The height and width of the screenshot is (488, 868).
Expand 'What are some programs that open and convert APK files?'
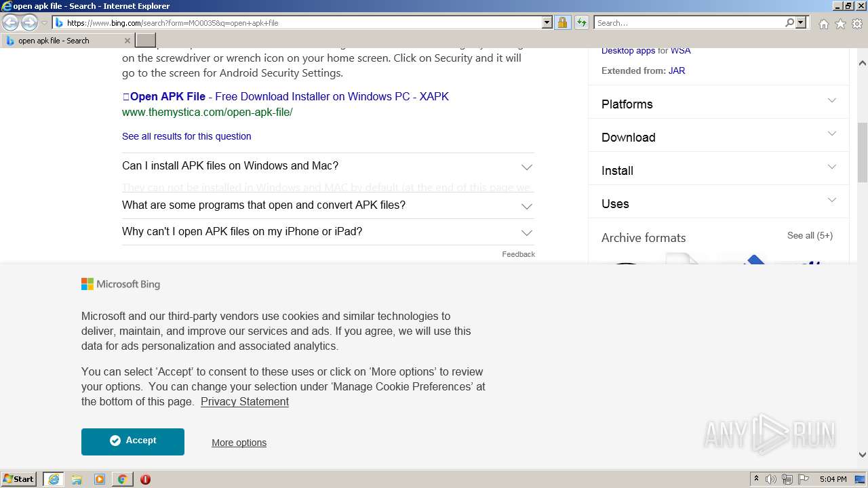tap(328, 205)
